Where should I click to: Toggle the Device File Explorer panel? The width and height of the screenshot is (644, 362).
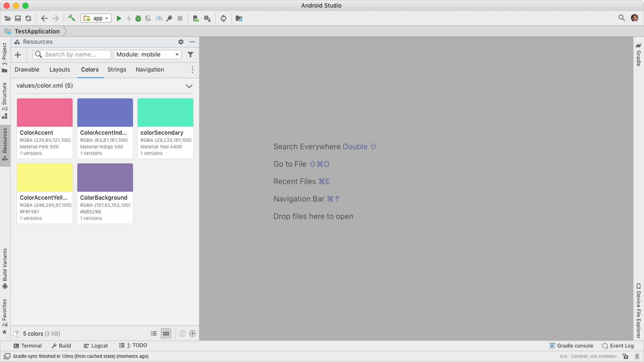click(x=639, y=311)
